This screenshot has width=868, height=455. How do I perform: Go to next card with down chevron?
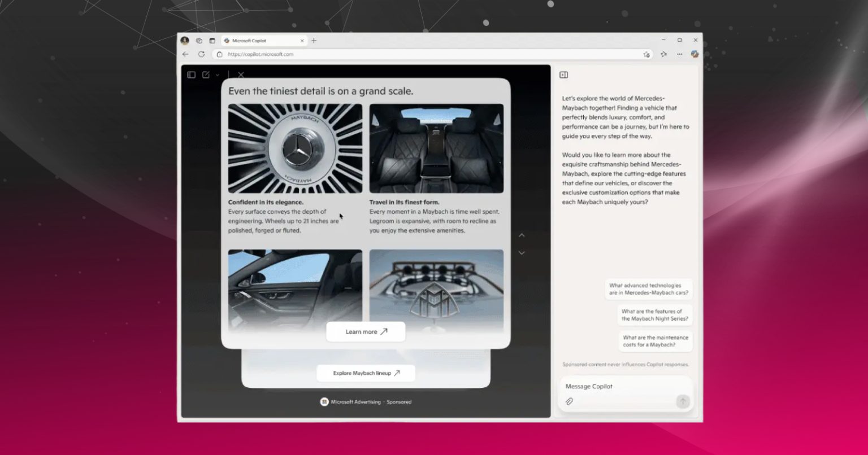click(522, 253)
